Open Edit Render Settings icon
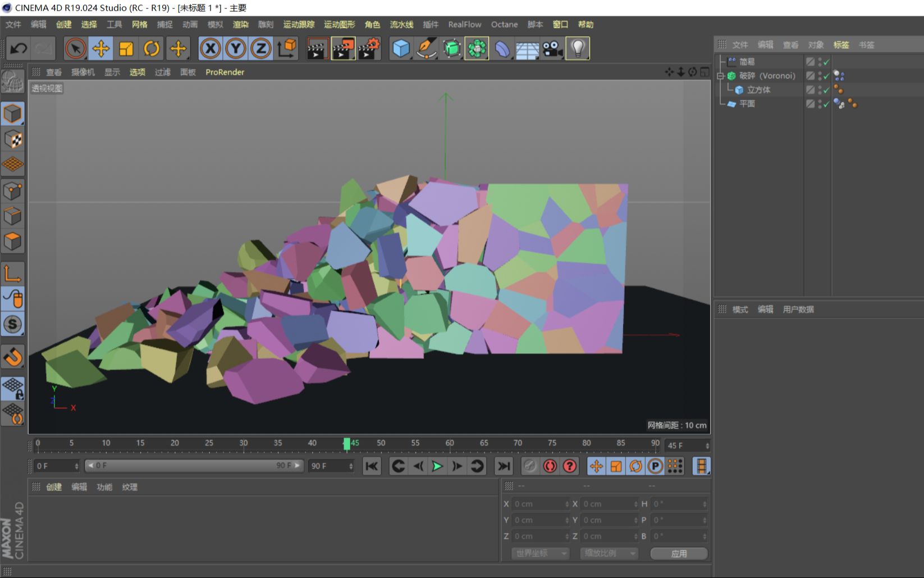 click(x=369, y=49)
